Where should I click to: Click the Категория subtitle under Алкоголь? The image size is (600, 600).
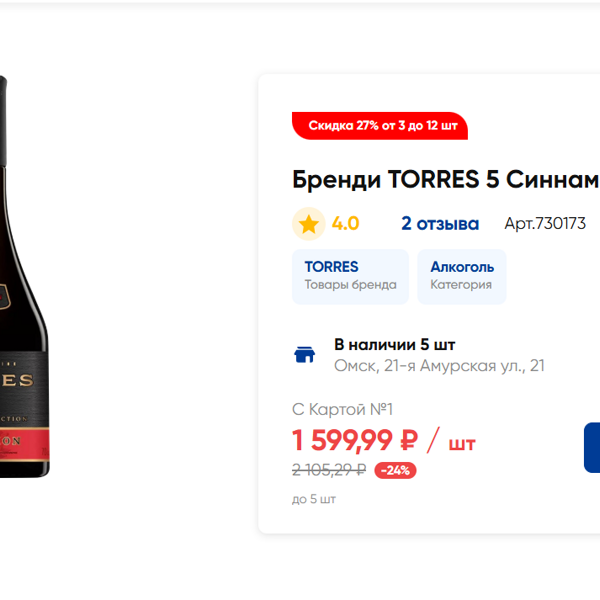(461, 285)
